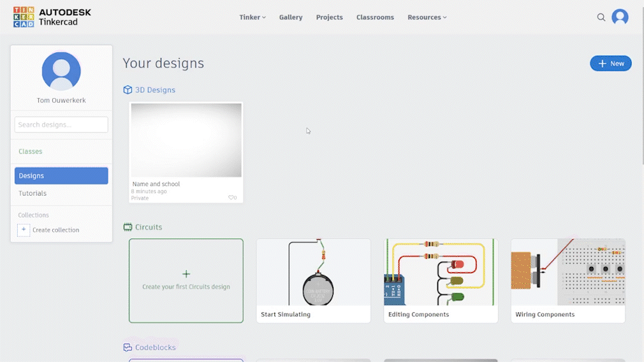Open the Projects menu item

pyautogui.click(x=329, y=17)
